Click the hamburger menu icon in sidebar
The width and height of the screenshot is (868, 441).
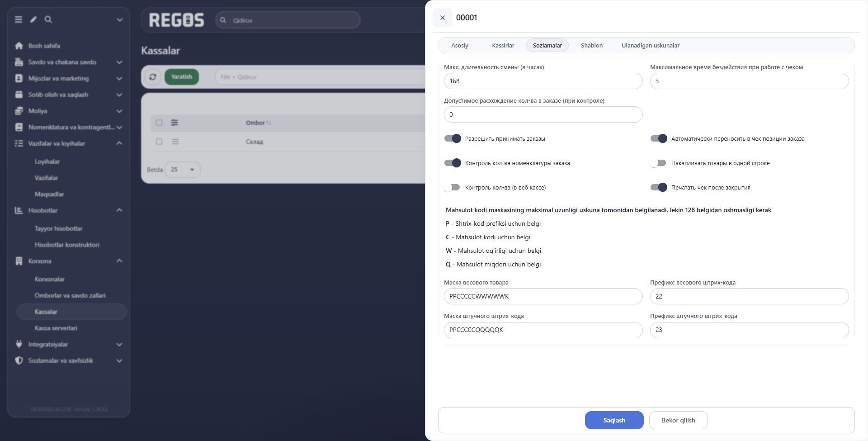tap(19, 19)
